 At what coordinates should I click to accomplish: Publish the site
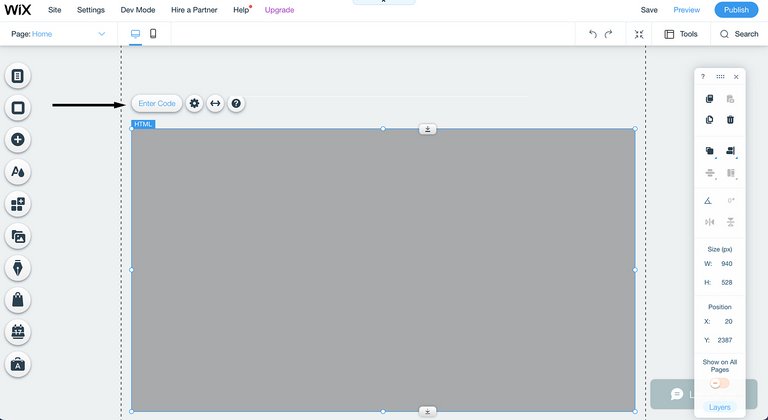pos(736,10)
